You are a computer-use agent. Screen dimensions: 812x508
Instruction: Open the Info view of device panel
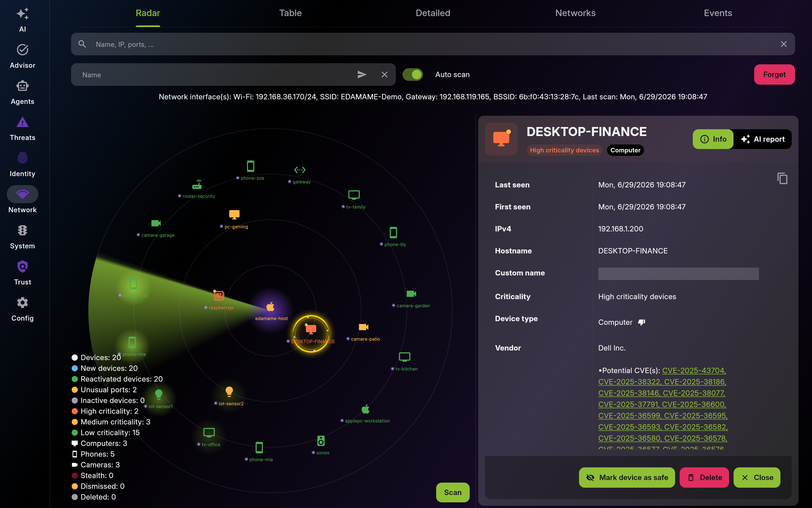pos(713,139)
